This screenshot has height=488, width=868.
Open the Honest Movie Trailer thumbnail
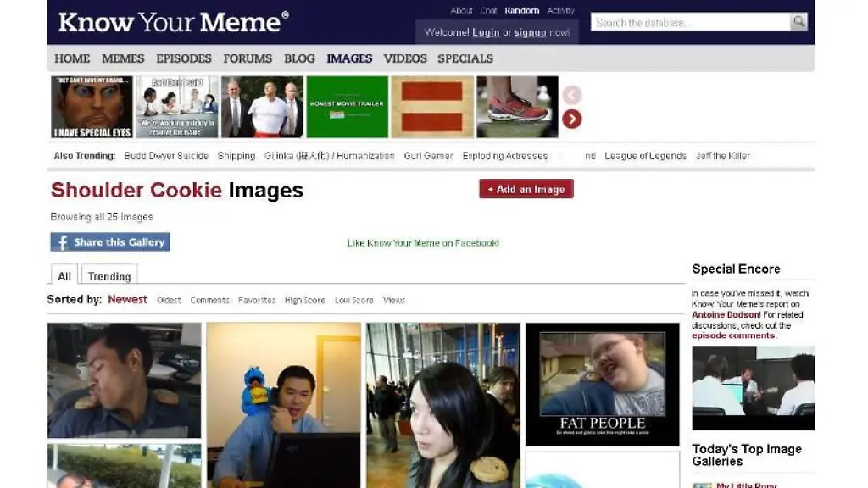[x=347, y=107]
